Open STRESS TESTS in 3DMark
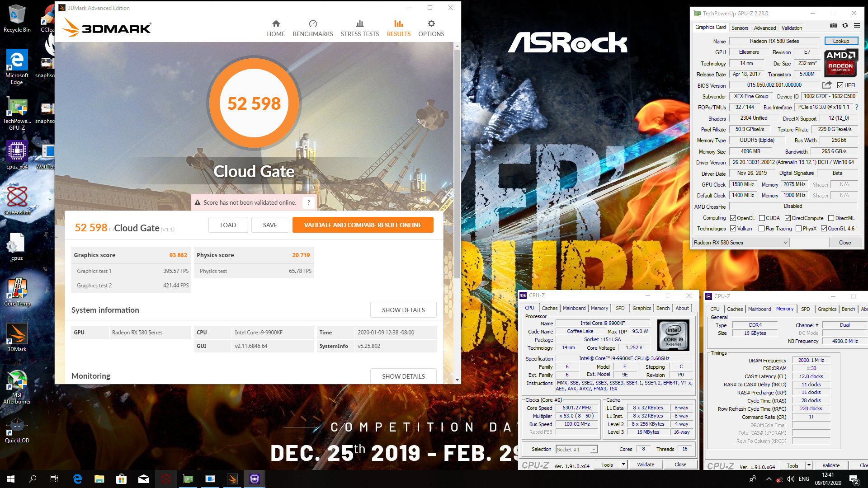Viewport: 868px width, 488px height. coord(360,28)
